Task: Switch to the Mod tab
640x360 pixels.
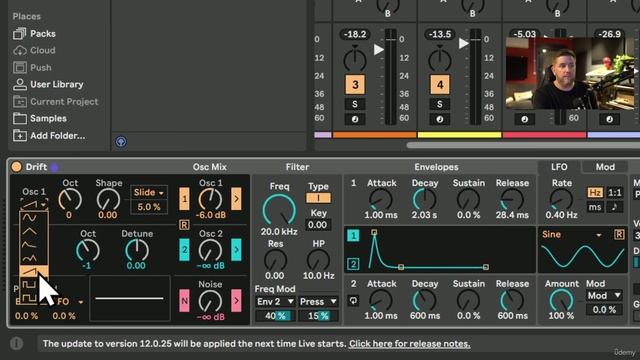Action: click(605, 167)
